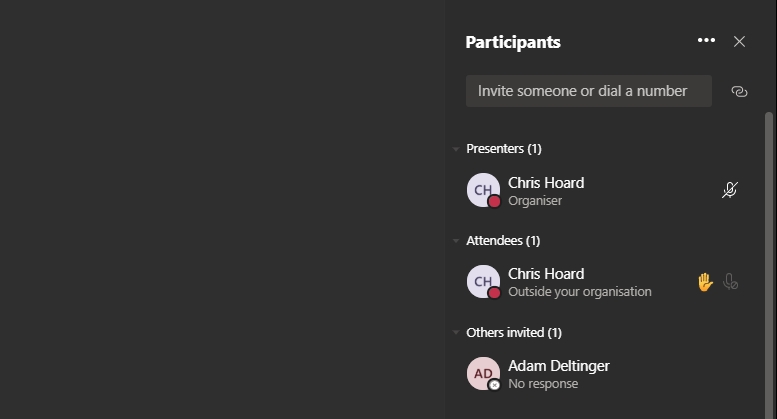
Task: Click Adam Deltinger's AD avatar
Action: pos(483,373)
